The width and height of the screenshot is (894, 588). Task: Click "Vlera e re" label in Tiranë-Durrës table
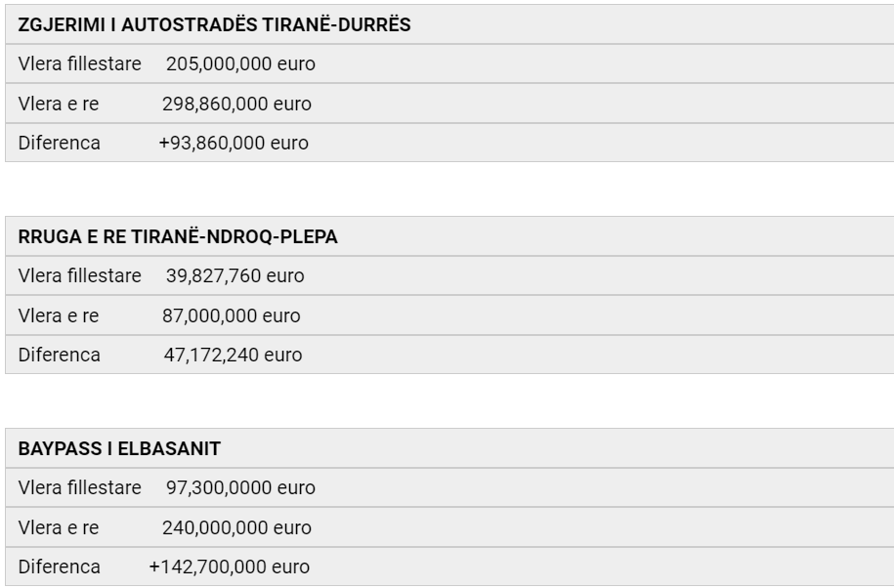(59, 104)
